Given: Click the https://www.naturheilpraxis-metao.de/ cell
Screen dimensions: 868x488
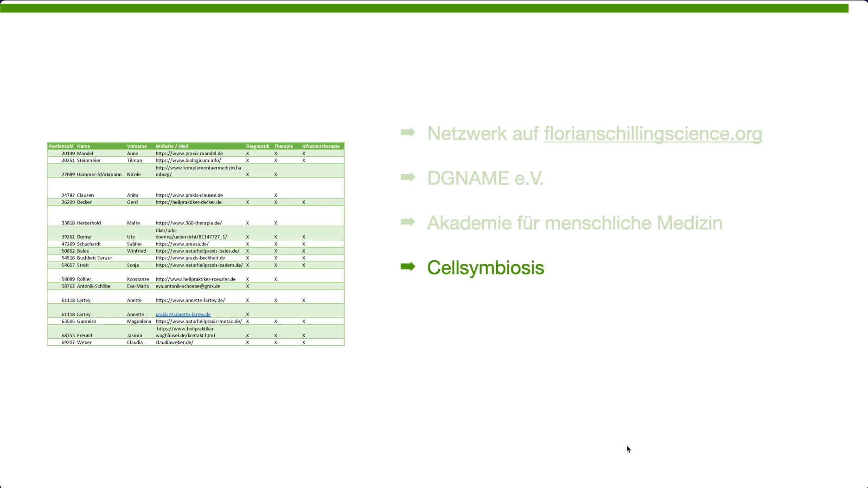Looking at the screenshot, I should [199, 321].
